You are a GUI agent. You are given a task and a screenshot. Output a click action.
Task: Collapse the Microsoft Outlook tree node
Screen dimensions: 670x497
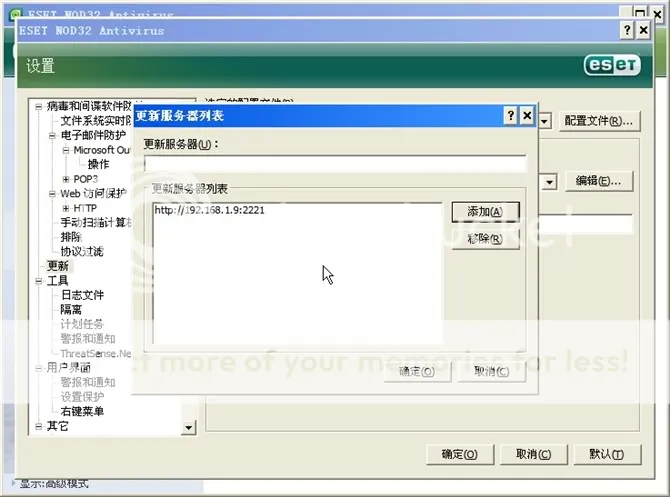point(66,150)
